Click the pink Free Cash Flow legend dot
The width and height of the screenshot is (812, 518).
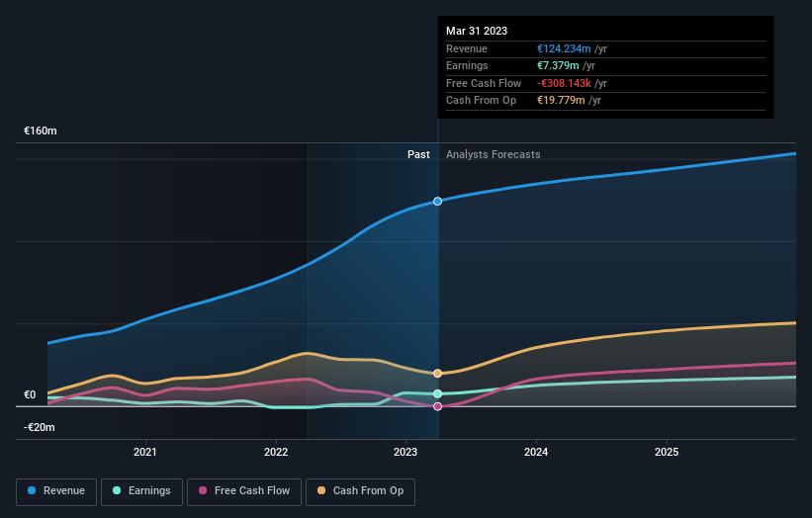[x=203, y=490]
